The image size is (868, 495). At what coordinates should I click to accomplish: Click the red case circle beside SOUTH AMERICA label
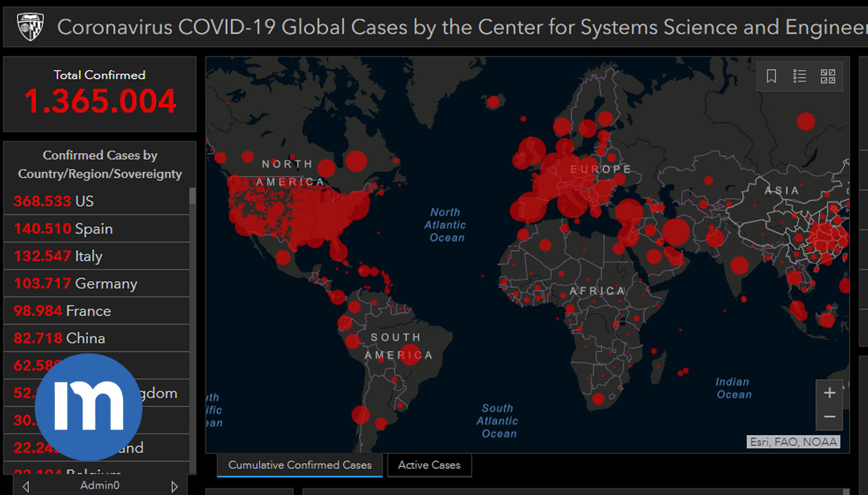[411, 355]
